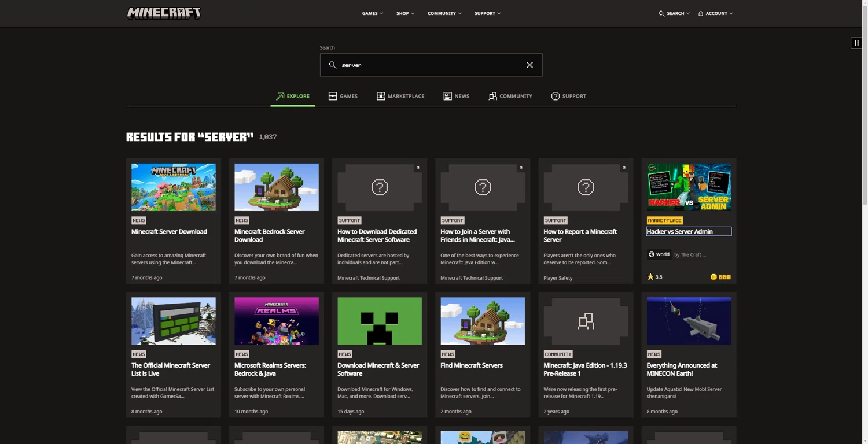Clear the search field with X icon

[x=529, y=65]
